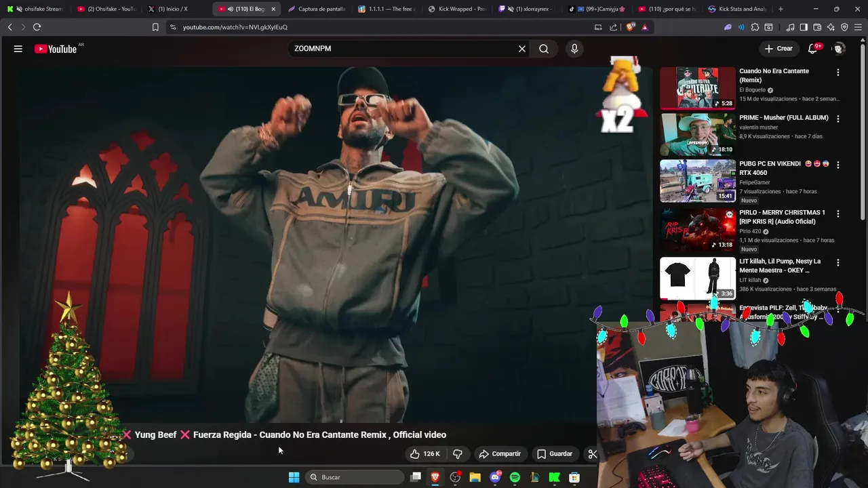Switch to the Kick Wrapped tab
This screenshot has height=488, width=868.
pos(456,9)
